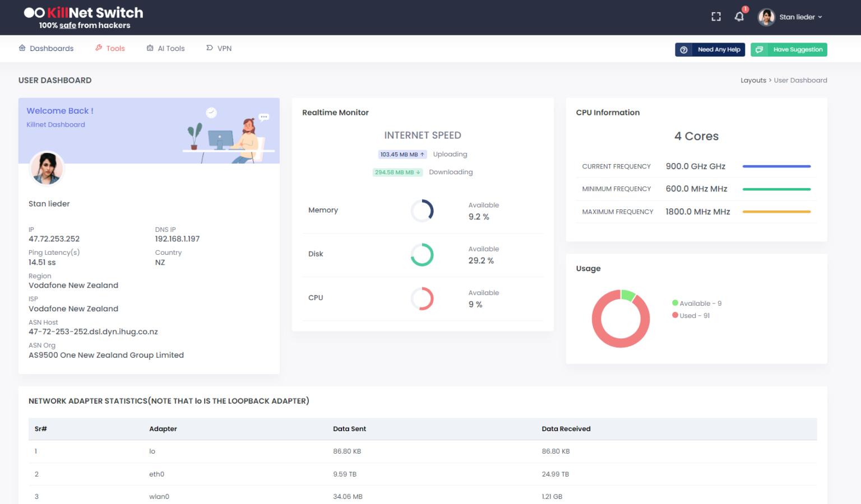Click the Tools wrench icon
The image size is (861, 504).
pyautogui.click(x=99, y=48)
